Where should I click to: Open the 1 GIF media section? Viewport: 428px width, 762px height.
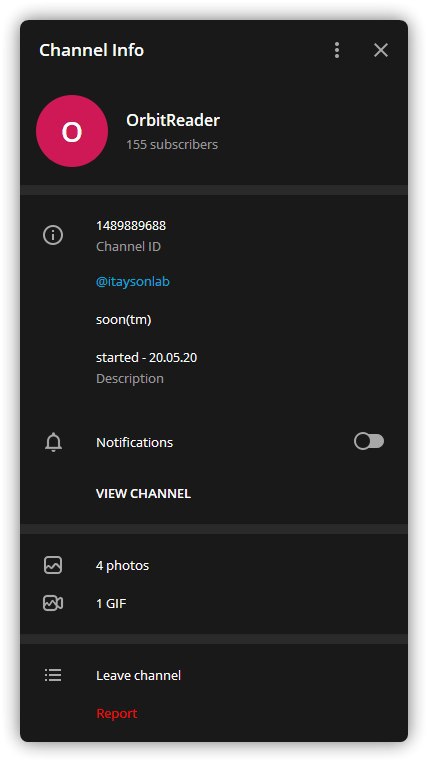214,603
